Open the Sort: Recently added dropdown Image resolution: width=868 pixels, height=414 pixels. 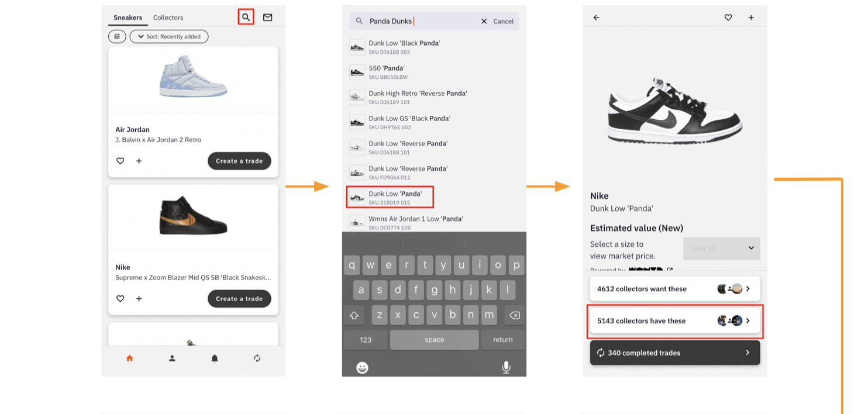tap(169, 36)
